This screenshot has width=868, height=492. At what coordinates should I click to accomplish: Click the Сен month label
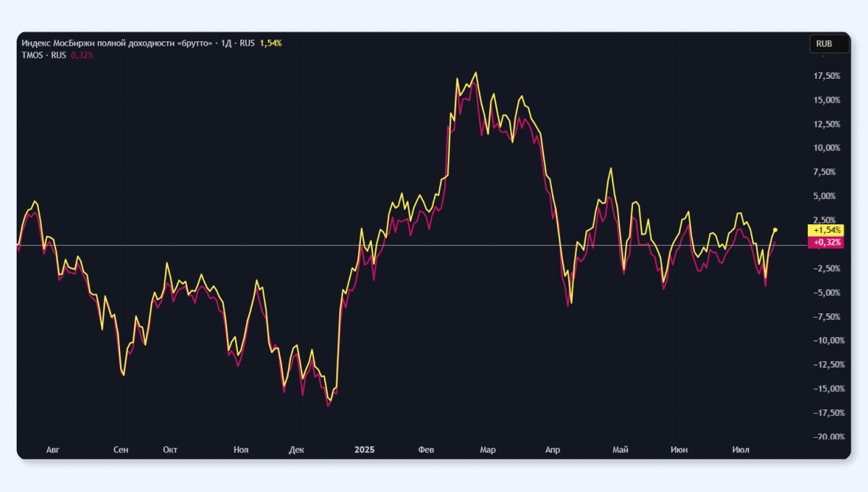click(121, 450)
